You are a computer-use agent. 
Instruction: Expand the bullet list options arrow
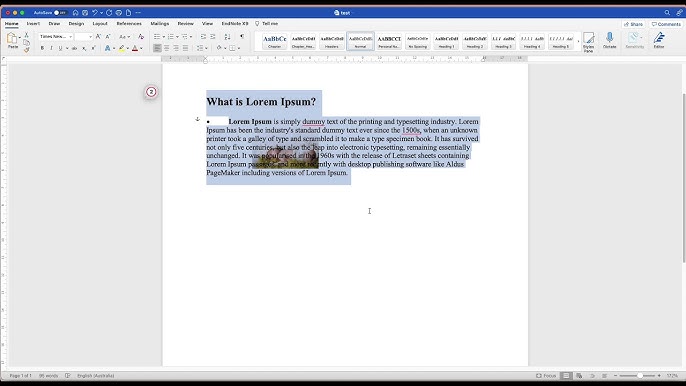click(x=164, y=37)
